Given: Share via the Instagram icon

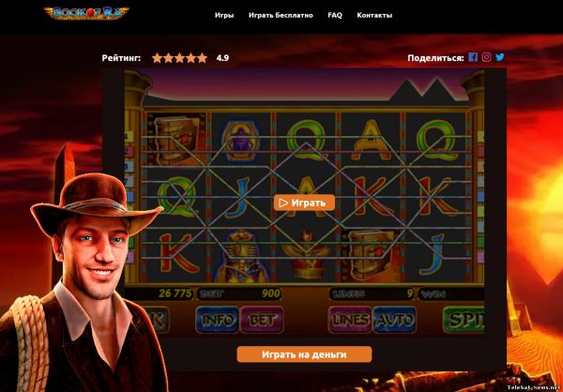Looking at the screenshot, I should [x=486, y=57].
